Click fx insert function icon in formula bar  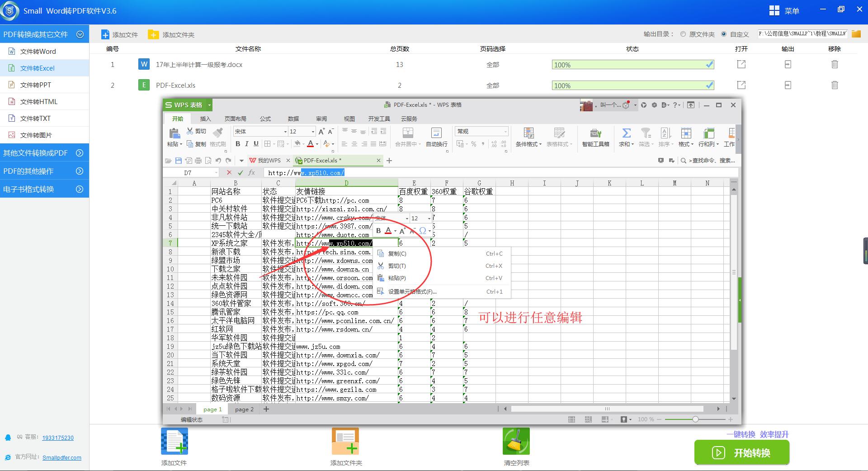click(x=252, y=172)
